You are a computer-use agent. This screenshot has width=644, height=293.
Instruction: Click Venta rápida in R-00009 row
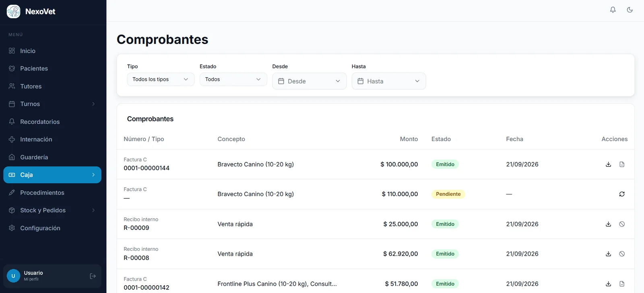tap(235, 224)
